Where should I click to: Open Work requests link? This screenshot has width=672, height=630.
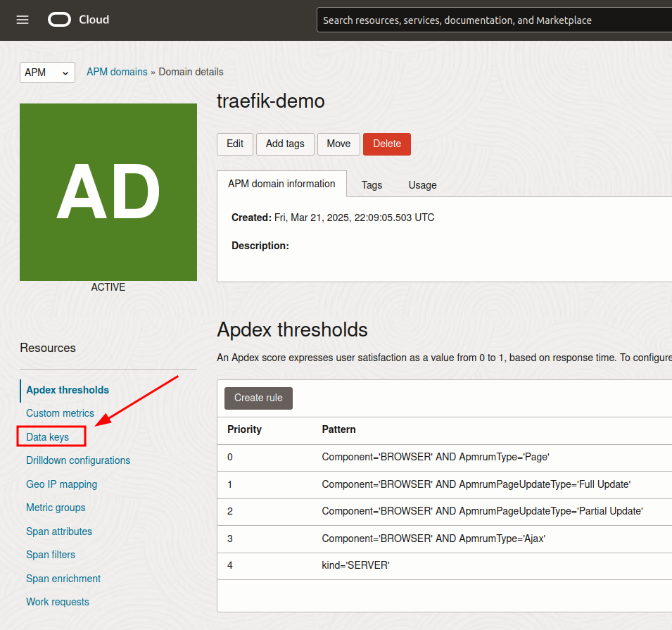(x=58, y=602)
